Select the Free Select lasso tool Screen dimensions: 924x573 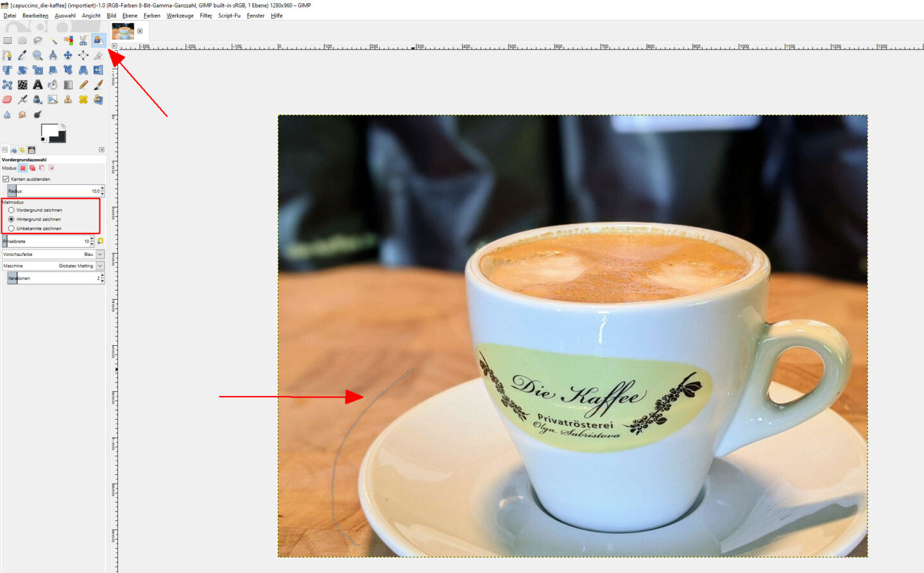[x=37, y=40]
